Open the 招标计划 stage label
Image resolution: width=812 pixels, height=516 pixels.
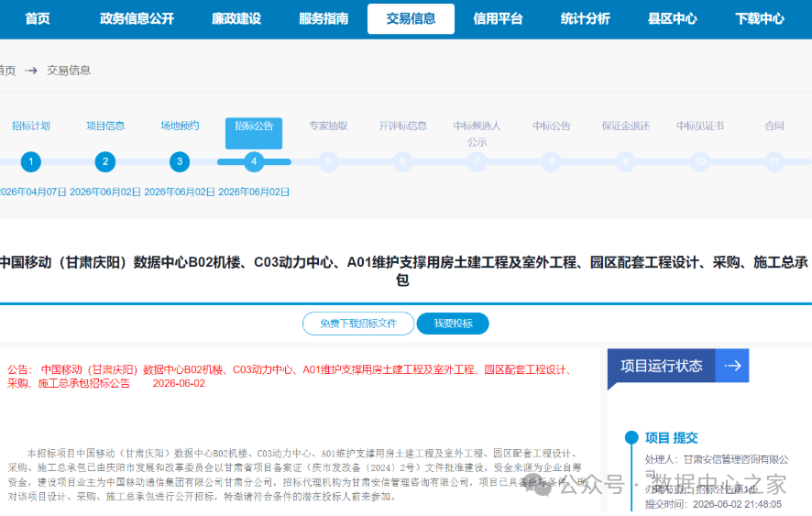[31, 126]
